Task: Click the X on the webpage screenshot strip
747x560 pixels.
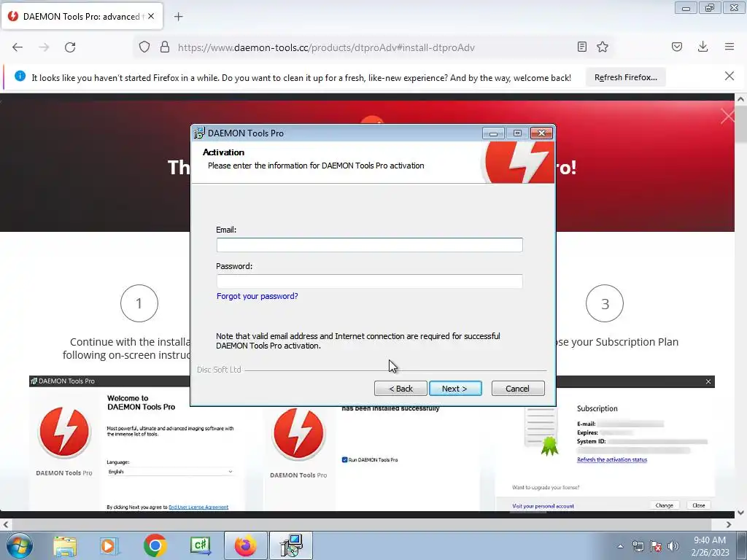Action: pos(708,381)
